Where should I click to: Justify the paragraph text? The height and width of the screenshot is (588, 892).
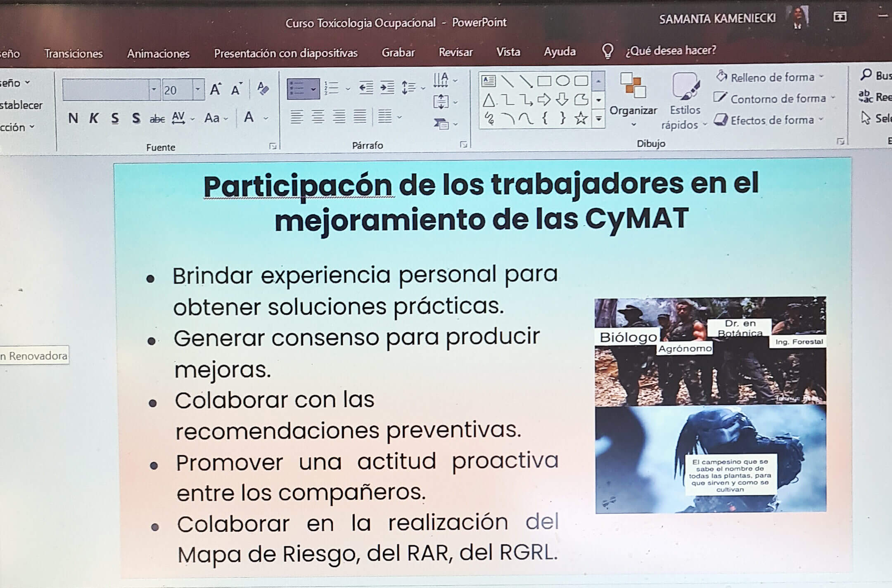point(360,117)
